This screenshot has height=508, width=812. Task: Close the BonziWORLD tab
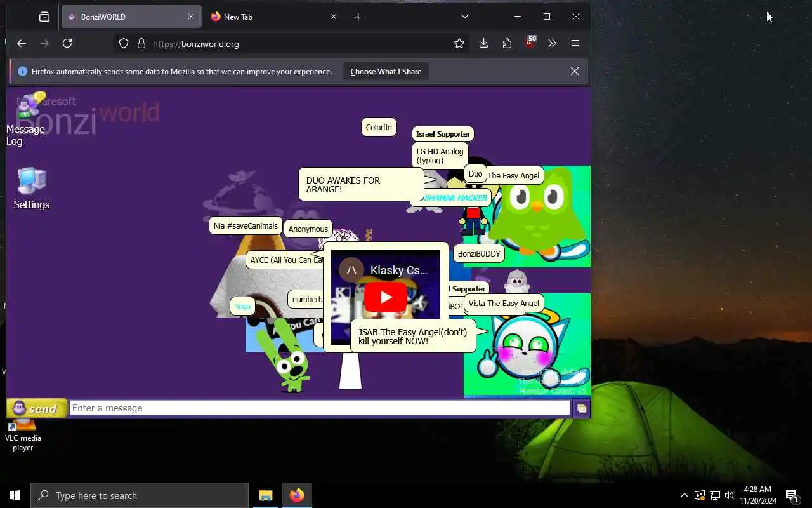(x=190, y=17)
